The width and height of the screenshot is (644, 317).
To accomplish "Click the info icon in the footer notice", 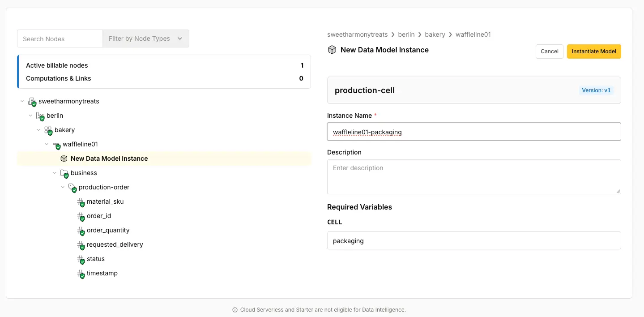I will [235, 310].
